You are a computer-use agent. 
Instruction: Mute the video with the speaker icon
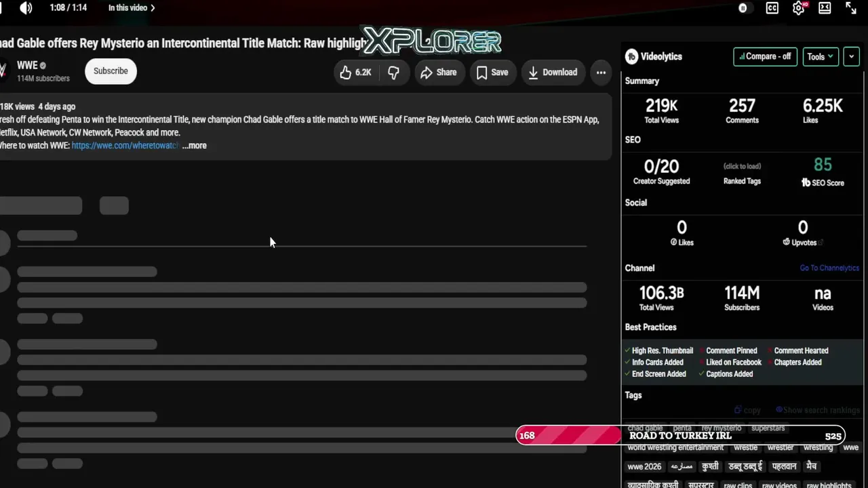(x=26, y=8)
